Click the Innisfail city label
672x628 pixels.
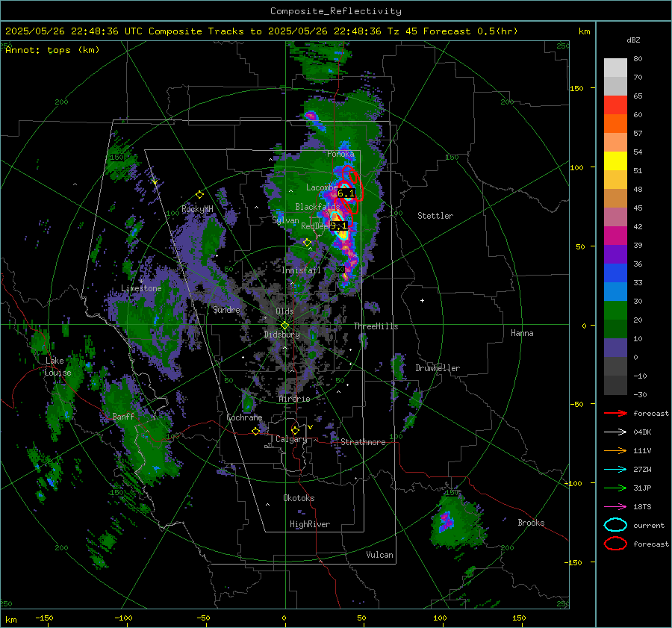tap(301, 270)
